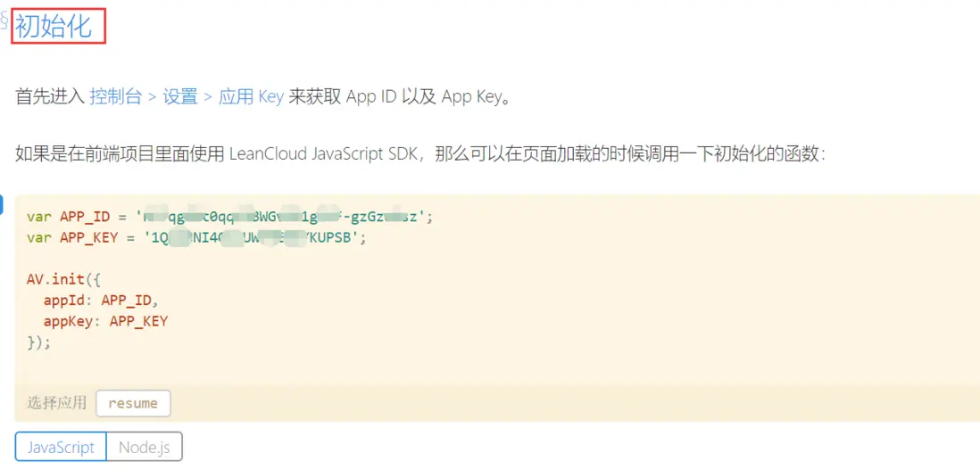Open the resume app selector
Screen dimensions: 980x470
133,403
